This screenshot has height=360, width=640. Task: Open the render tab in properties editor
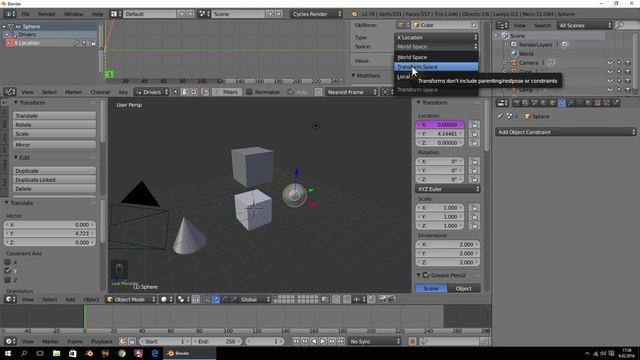[516, 103]
